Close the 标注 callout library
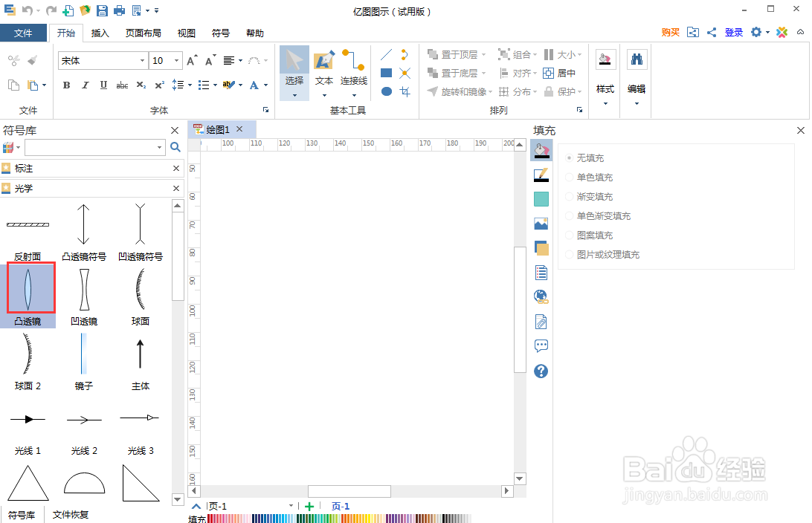 [176, 168]
